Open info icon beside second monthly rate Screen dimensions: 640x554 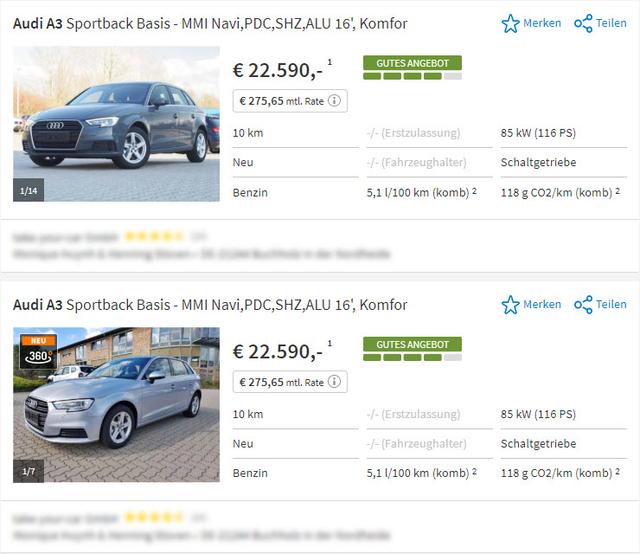tap(335, 382)
